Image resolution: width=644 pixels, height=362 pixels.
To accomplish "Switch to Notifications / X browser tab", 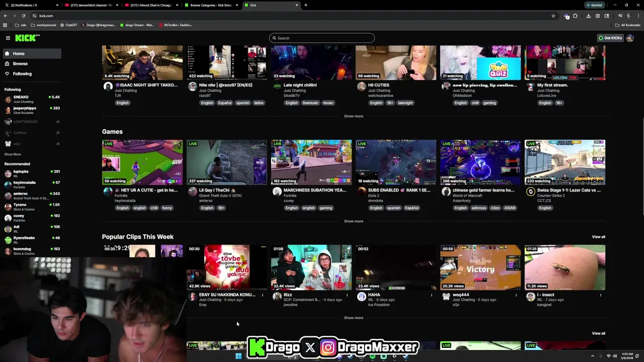I will 31,5.
